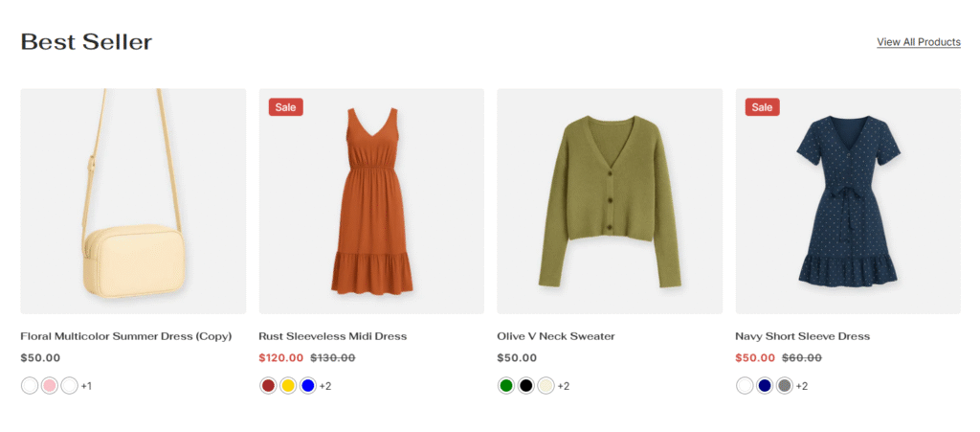The height and width of the screenshot is (432, 980).
Task: Open the beige crossbody bag product image
Action: click(x=133, y=201)
